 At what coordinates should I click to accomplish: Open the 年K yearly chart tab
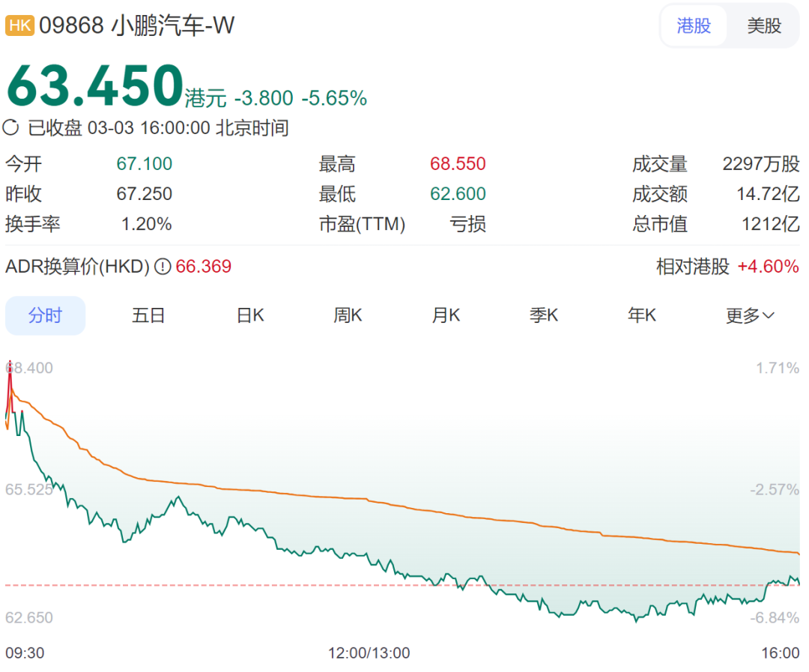642,315
